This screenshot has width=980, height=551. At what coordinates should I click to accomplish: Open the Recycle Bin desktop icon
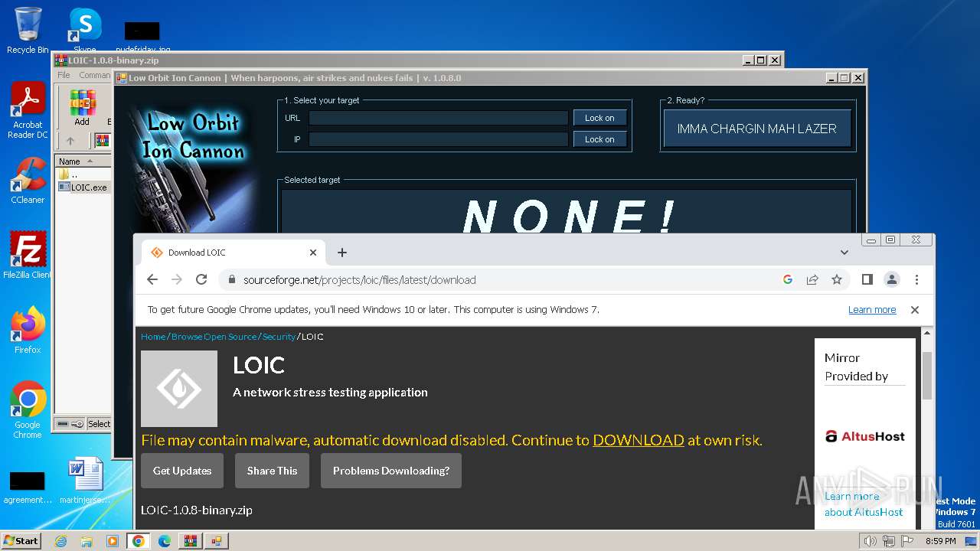pos(28,31)
